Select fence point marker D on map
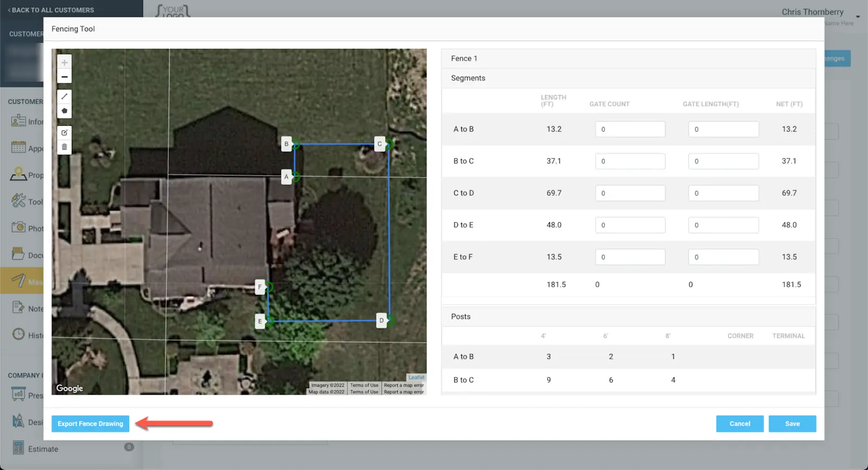 (381, 320)
